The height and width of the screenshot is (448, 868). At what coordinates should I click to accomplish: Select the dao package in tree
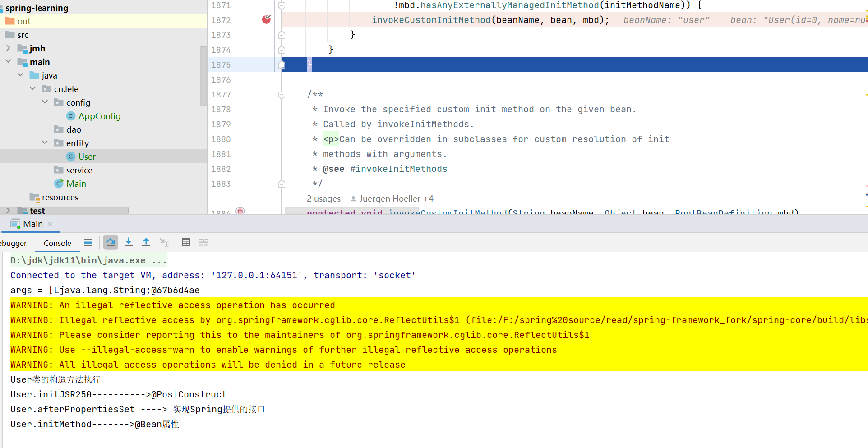tap(74, 129)
